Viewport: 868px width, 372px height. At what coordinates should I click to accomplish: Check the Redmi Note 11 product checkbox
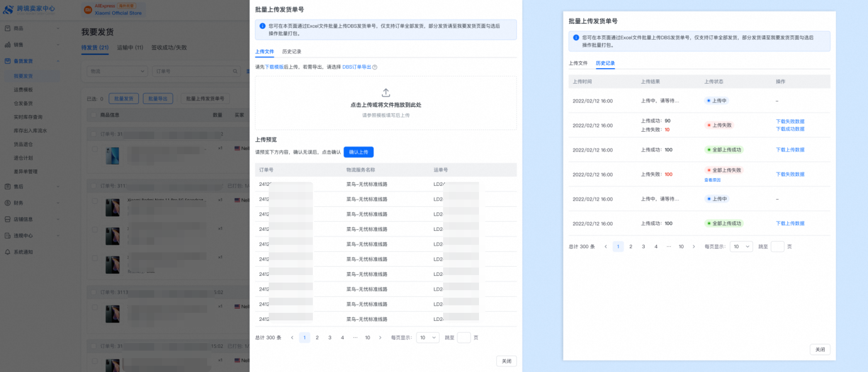point(95,201)
